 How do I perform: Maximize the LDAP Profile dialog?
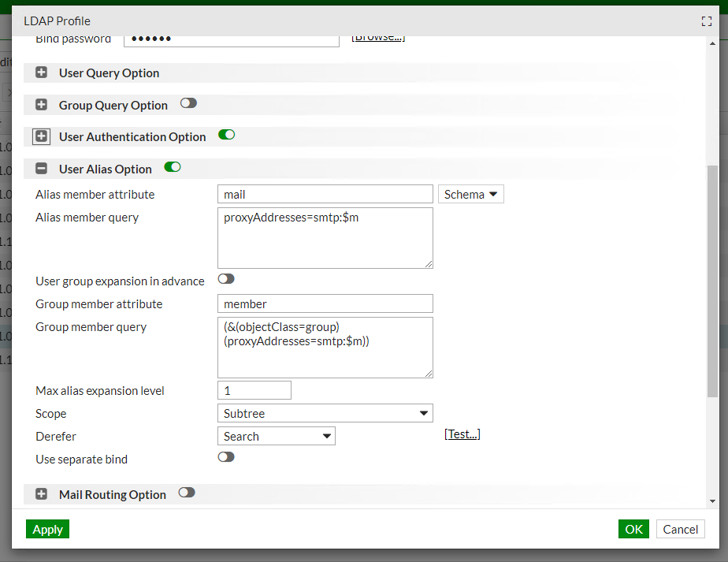point(706,21)
